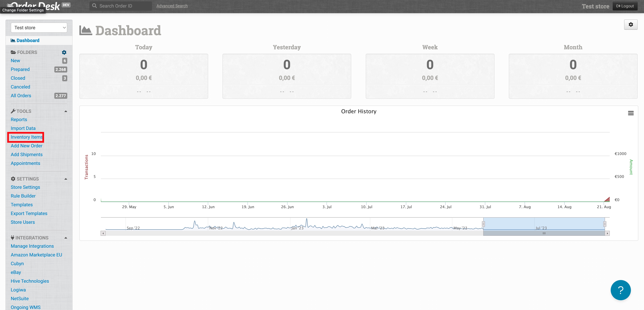Click the navigator's left range handle

click(x=483, y=224)
